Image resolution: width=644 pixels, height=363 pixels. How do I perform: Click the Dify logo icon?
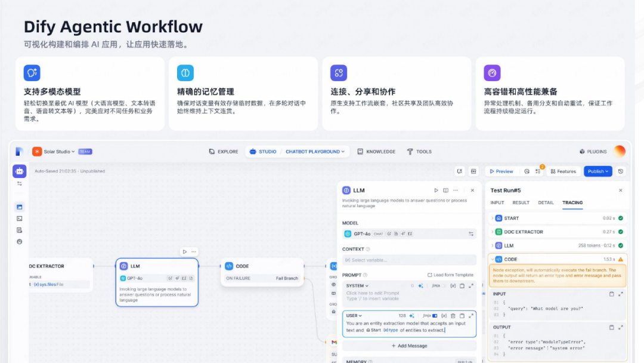[x=19, y=152]
